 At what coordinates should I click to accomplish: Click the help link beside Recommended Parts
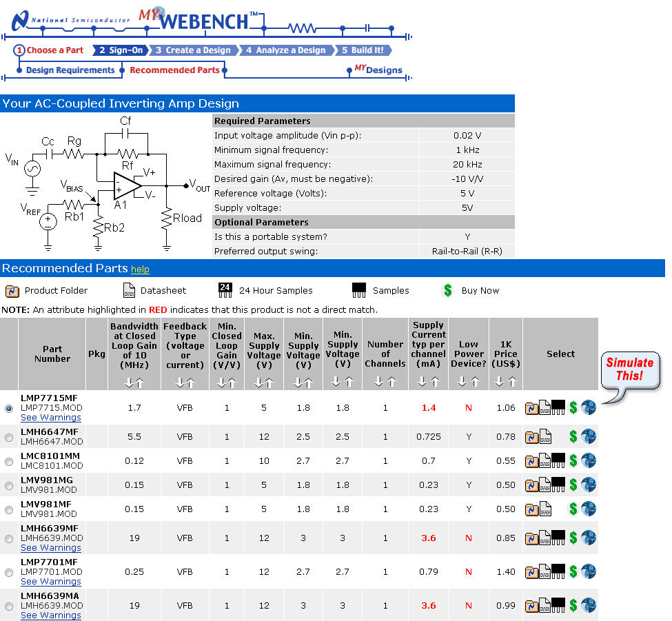click(x=140, y=269)
